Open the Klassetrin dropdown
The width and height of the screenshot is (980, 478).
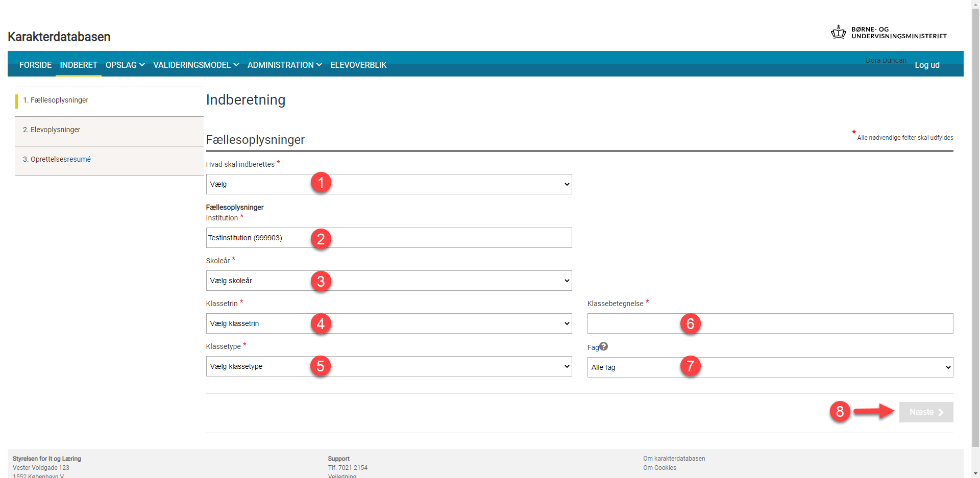pos(389,323)
